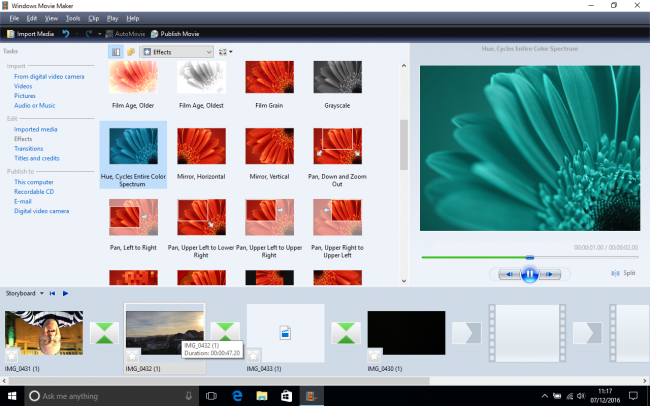Undo the last action
This screenshot has height=406, width=650.
65,34
